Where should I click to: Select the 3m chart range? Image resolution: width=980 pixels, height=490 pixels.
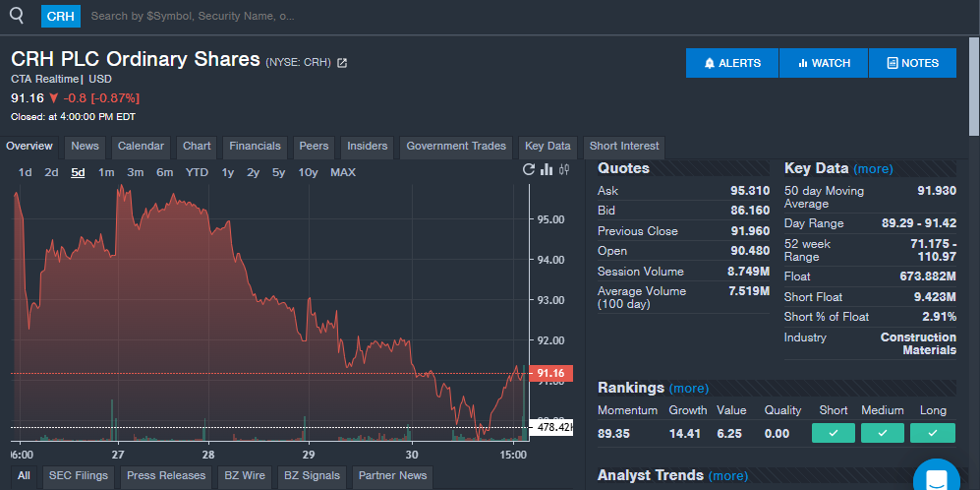point(135,173)
